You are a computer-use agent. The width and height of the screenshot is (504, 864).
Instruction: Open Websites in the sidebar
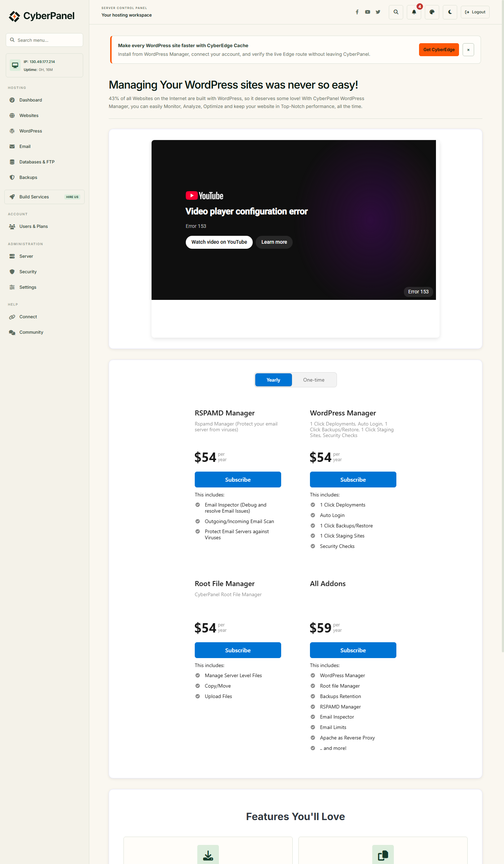[x=44, y=116]
